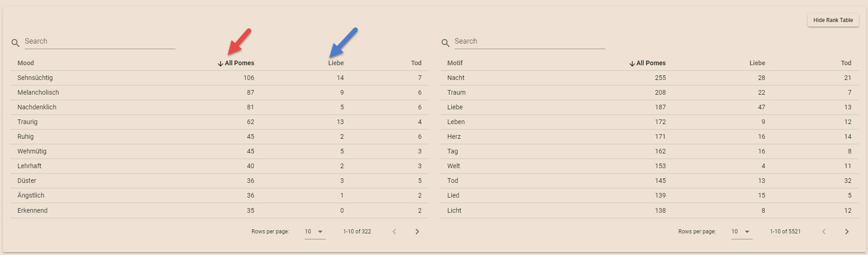Focus the Motif table search field
This screenshot has height=255, width=868.
point(529,41)
